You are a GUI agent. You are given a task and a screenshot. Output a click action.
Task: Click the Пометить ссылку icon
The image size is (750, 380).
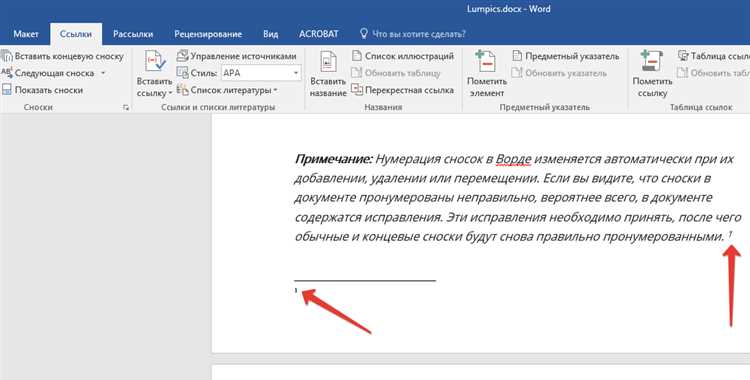tap(651, 61)
